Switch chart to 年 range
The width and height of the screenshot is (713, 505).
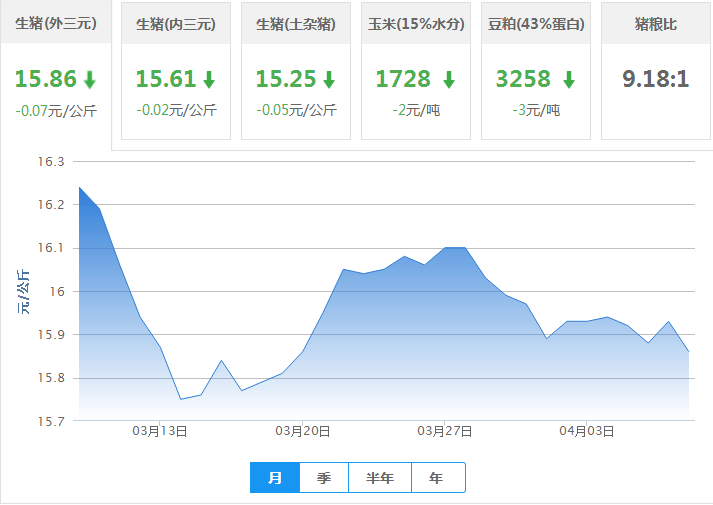(x=437, y=478)
